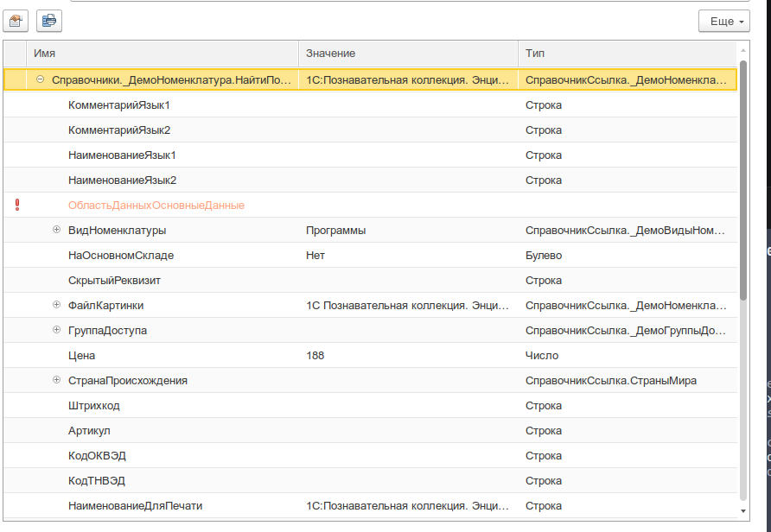Select the Штрихкод row
The image size is (771, 532).
(x=370, y=406)
